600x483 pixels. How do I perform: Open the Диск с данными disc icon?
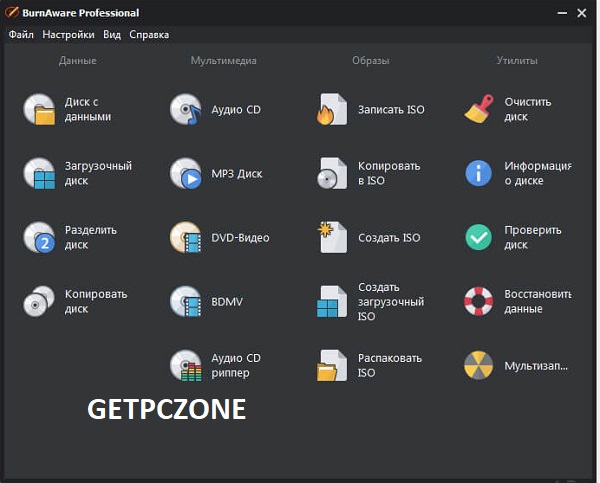(40, 109)
